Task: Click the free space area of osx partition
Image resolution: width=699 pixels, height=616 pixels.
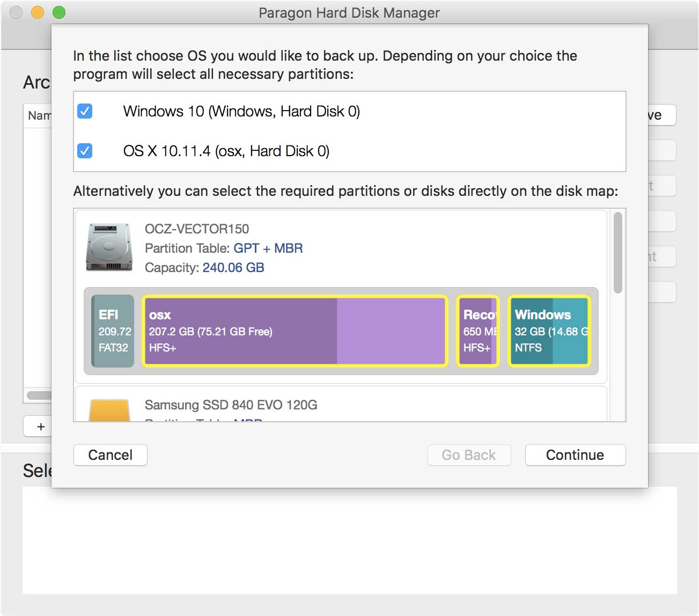Action: (x=391, y=331)
